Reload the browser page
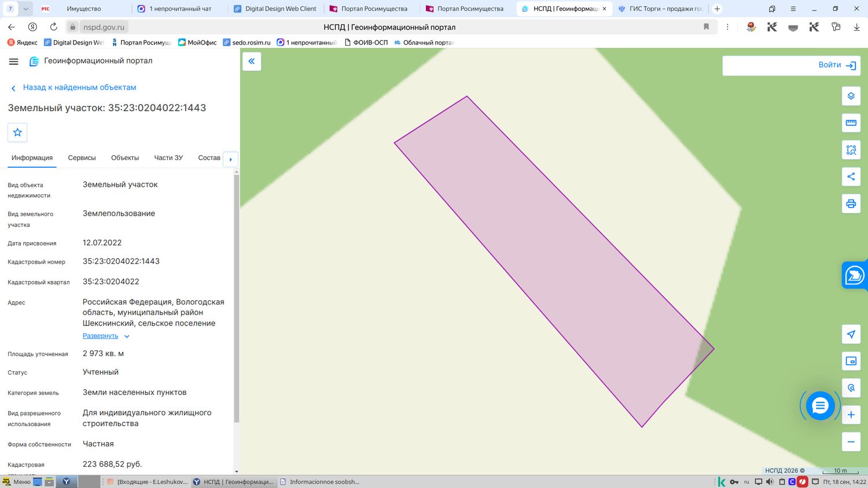The height and width of the screenshot is (488, 868). (x=53, y=27)
